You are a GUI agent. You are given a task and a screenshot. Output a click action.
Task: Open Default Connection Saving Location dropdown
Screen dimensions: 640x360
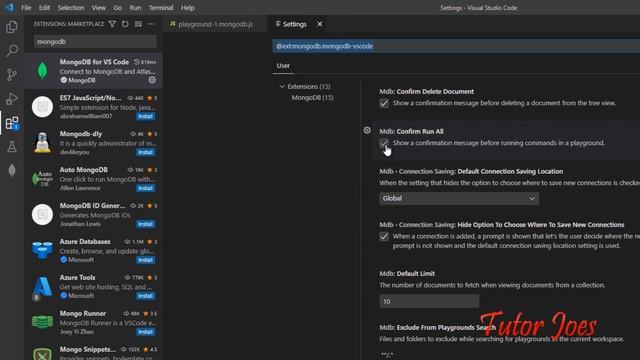click(459, 198)
